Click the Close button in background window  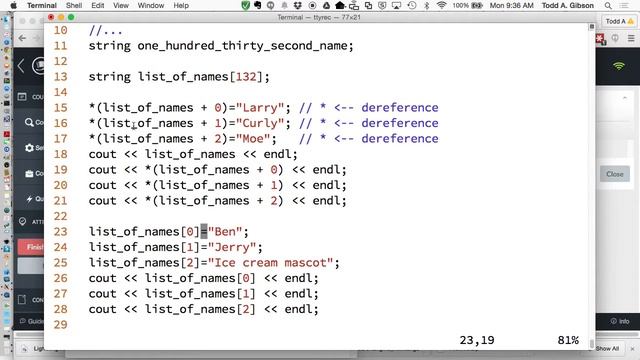(x=614, y=174)
